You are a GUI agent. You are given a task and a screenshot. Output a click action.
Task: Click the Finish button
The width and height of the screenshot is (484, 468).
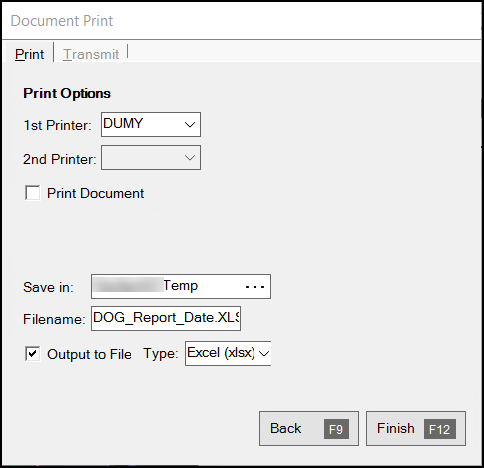tap(416, 428)
